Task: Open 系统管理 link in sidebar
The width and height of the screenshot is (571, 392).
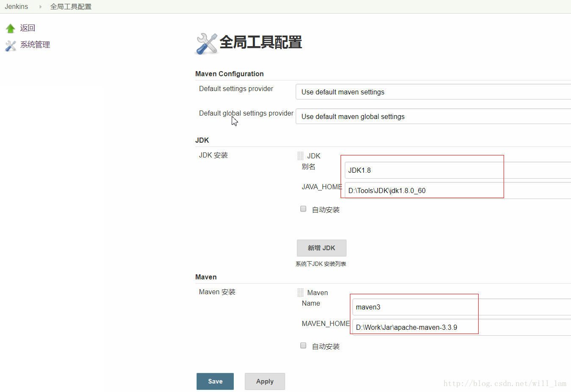Action: (35, 45)
